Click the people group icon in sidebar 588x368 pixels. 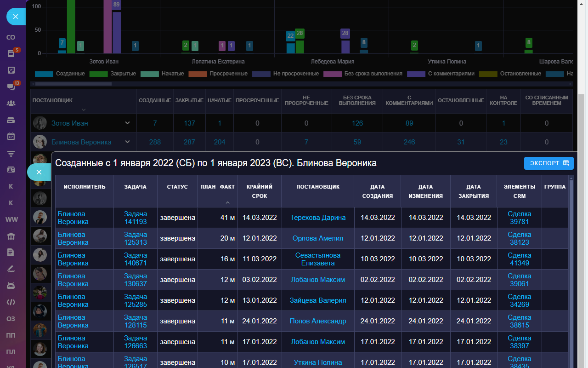[11, 103]
